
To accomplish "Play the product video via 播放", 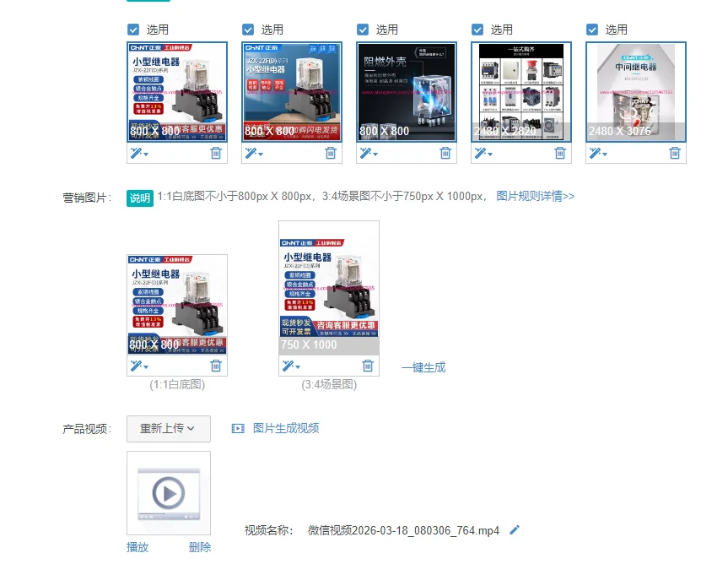I will (x=138, y=547).
